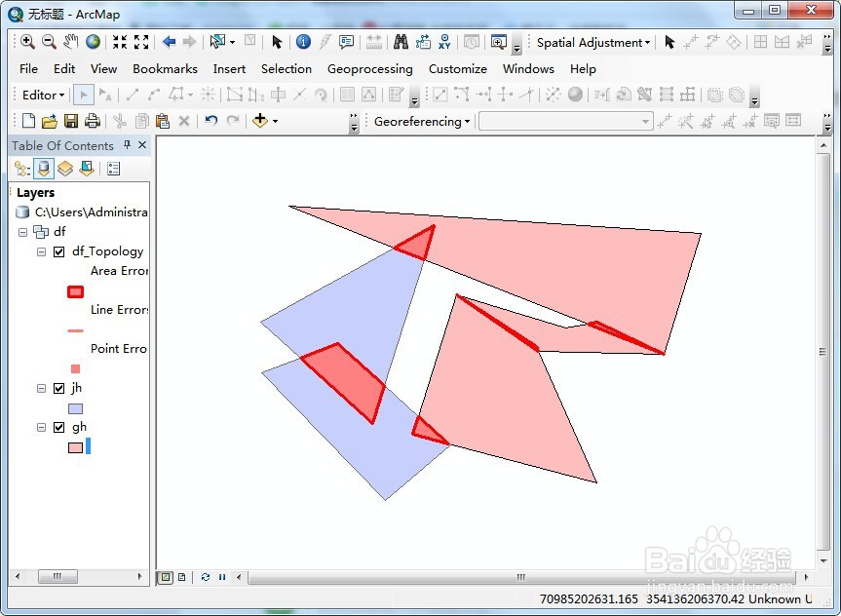The image size is (841, 616).
Task: Pin Table Of Contents auto-hide
Action: click(x=127, y=145)
